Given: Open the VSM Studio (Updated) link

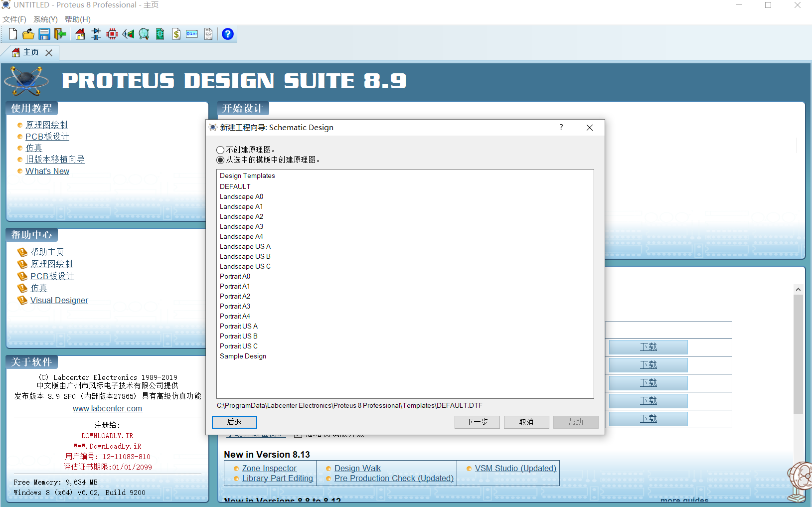Looking at the screenshot, I should pyautogui.click(x=515, y=468).
